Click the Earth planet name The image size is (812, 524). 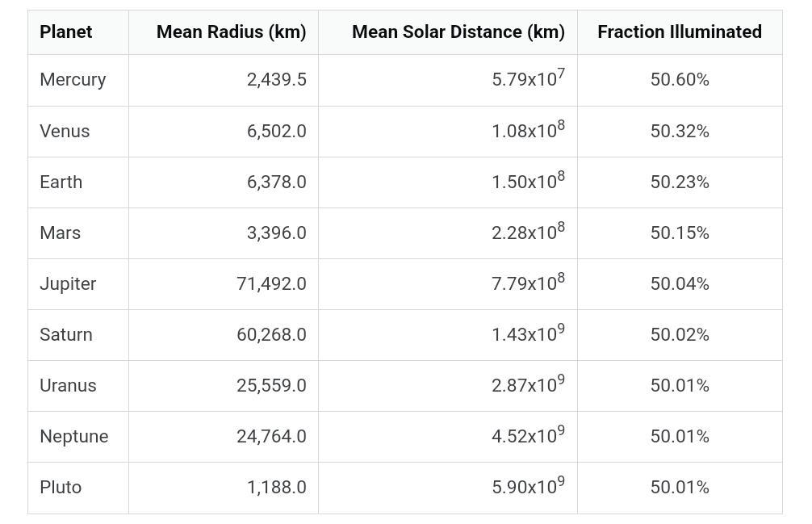coord(61,182)
